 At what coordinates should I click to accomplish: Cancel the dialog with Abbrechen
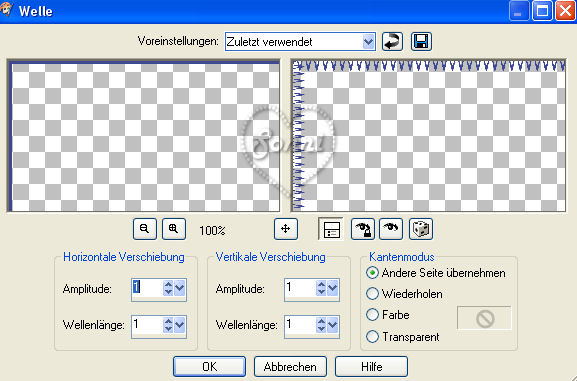pos(290,367)
